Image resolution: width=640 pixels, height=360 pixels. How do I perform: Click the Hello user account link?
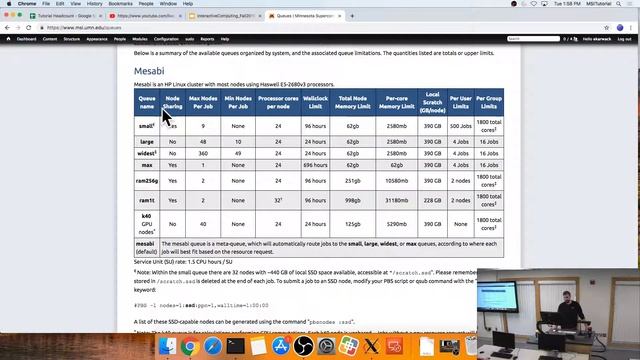tap(597, 39)
